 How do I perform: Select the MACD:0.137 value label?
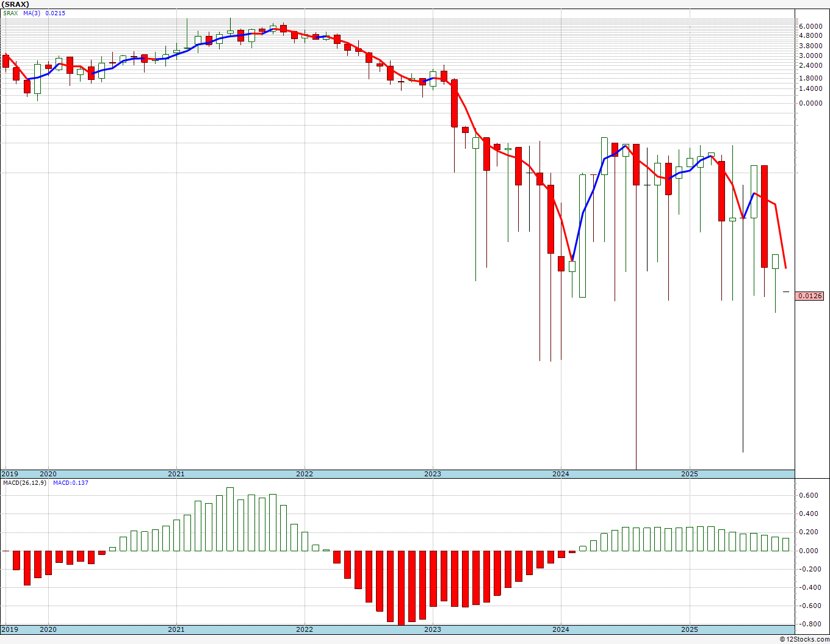coord(70,482)
